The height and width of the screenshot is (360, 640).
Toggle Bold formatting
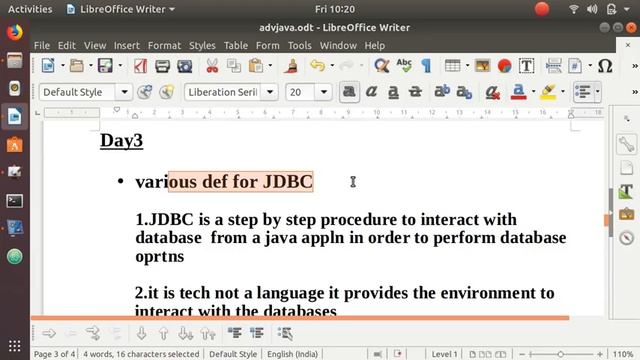point(349,92)
